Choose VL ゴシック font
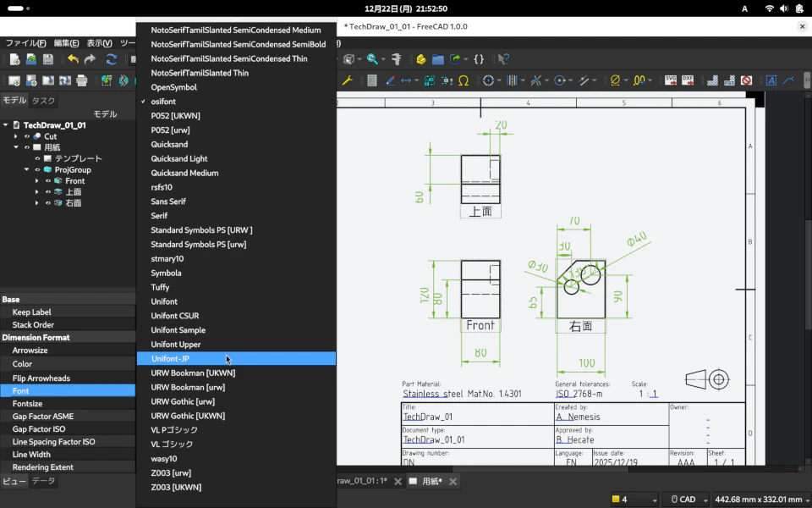Screen dimensions: 812x508 236,444
